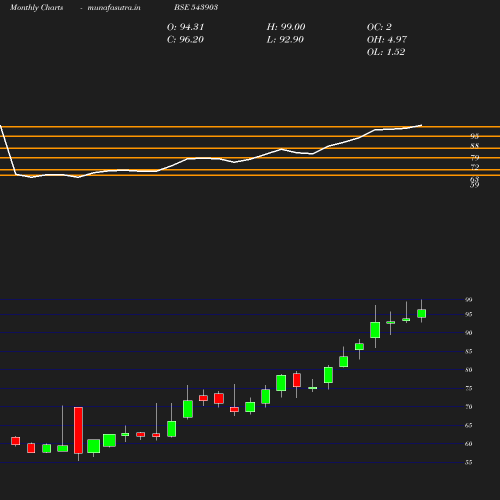Click the 'OC: 2' reading

click(379, 27)
